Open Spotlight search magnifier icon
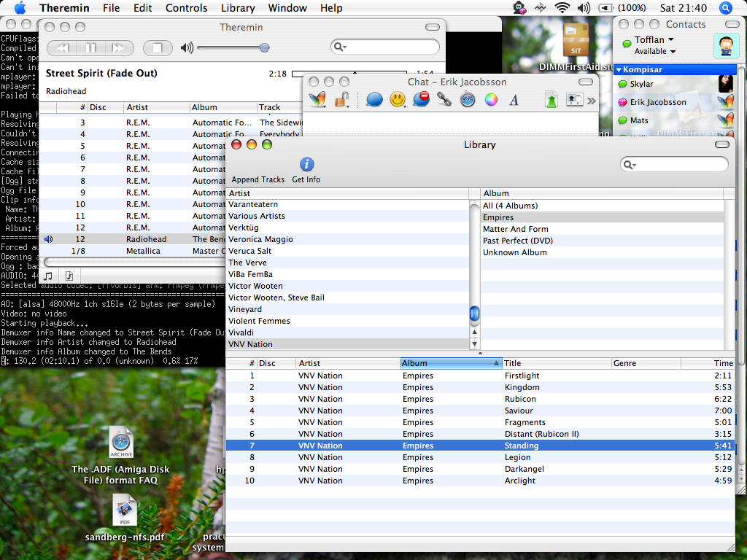Screen dimensions: 747x560 point(725,7)
